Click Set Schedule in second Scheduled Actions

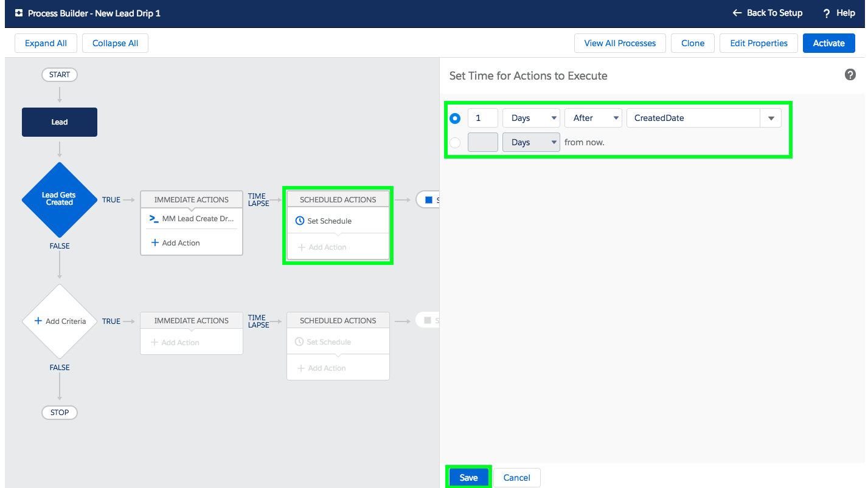pyautogui.click(x=323, y=342)
